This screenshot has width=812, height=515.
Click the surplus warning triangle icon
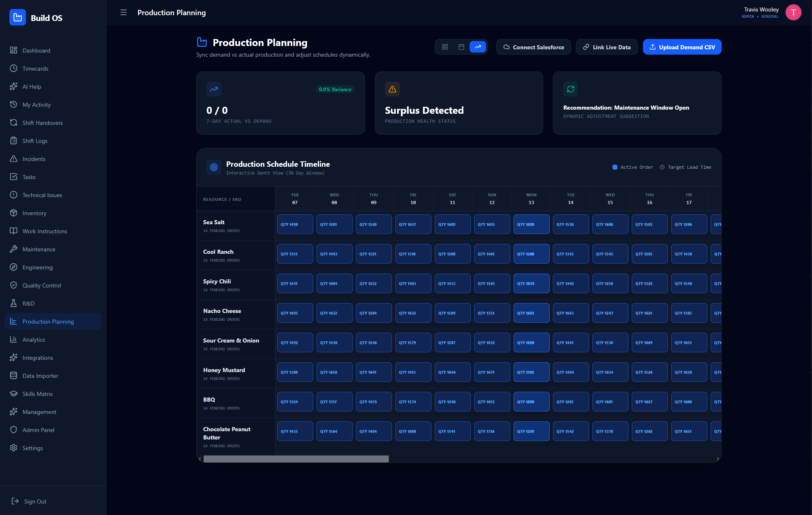click(392, 89)
